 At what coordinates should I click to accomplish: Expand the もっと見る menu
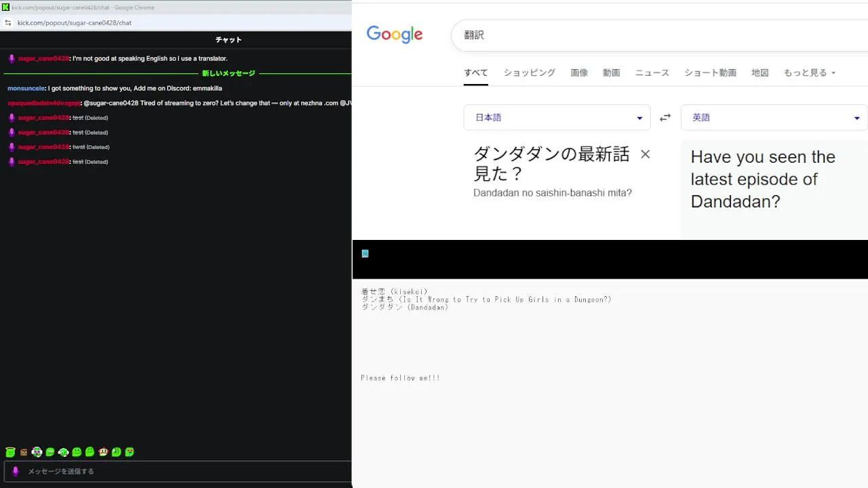pyautogui.click(x=810, y=73)
